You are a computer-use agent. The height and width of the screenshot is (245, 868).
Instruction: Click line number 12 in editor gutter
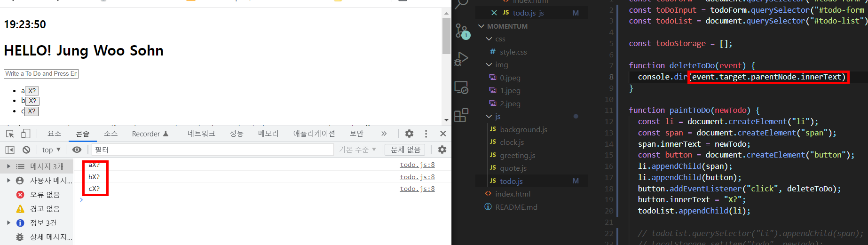(x=609, y=122)
